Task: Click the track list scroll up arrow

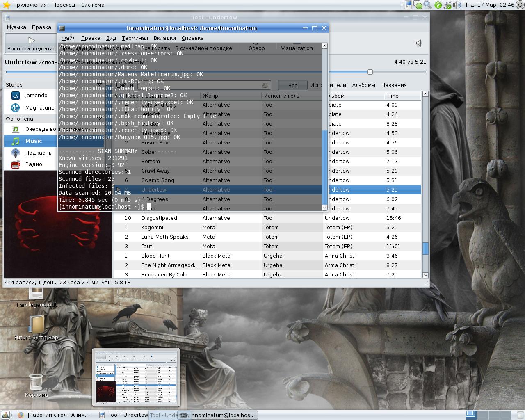Action: pos(425,94)
